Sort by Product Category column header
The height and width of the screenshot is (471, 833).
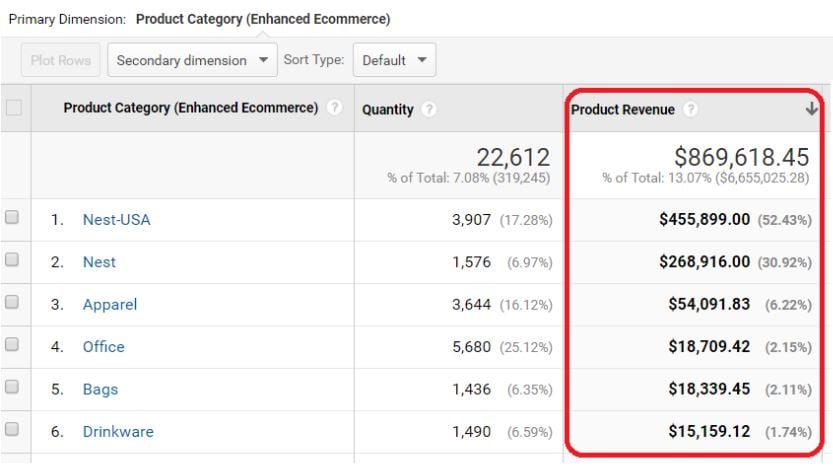pyautogui.click(x=191, y=108)
